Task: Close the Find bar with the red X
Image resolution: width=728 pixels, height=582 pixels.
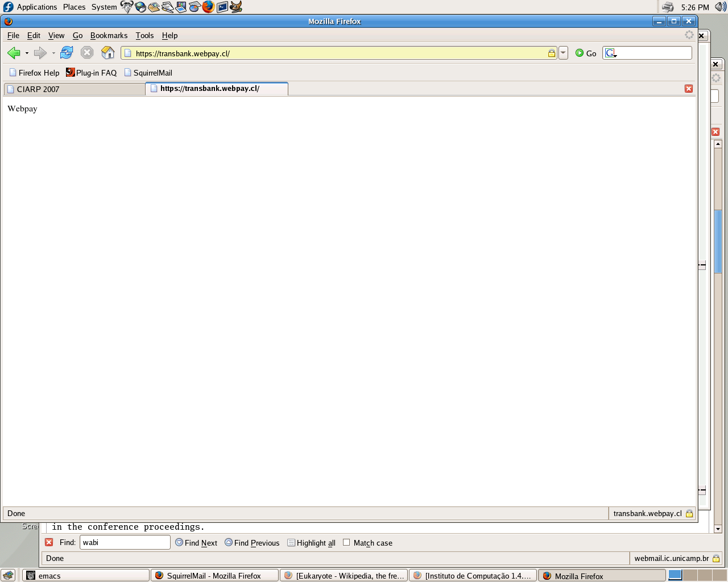Action: coord(49,542)
